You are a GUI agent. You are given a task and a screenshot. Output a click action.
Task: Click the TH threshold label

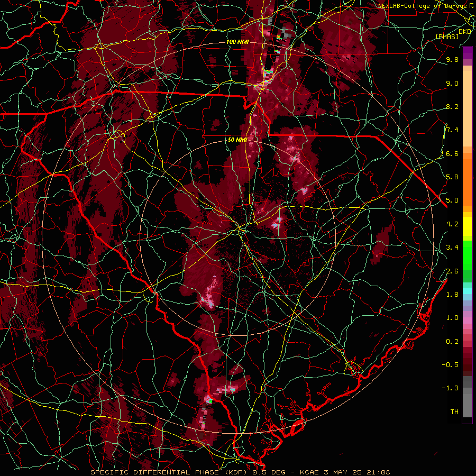coord(454,411)
